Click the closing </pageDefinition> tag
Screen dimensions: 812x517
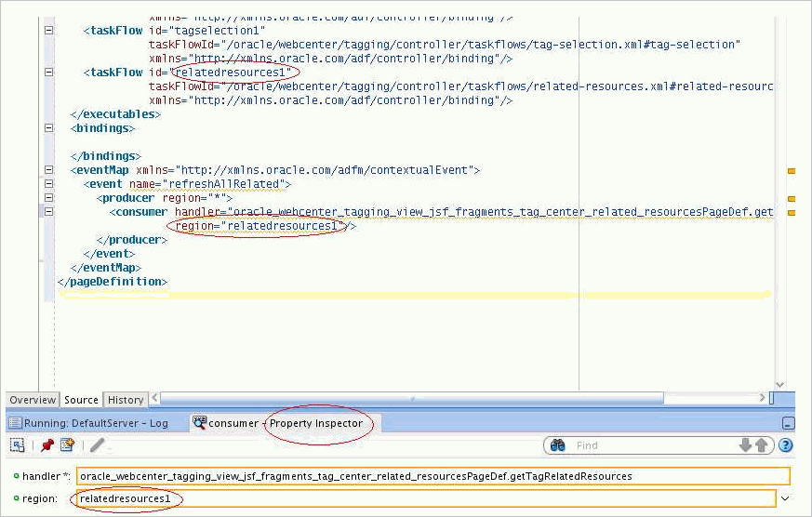click(113, 282)
